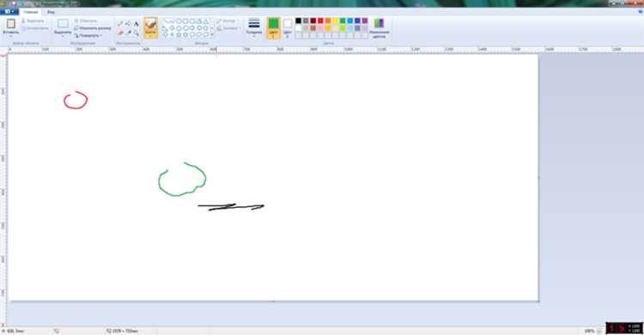Click the canvas bottom-edge resize handle
Screen dimensions: 644x335
click(x=274, y=301)
